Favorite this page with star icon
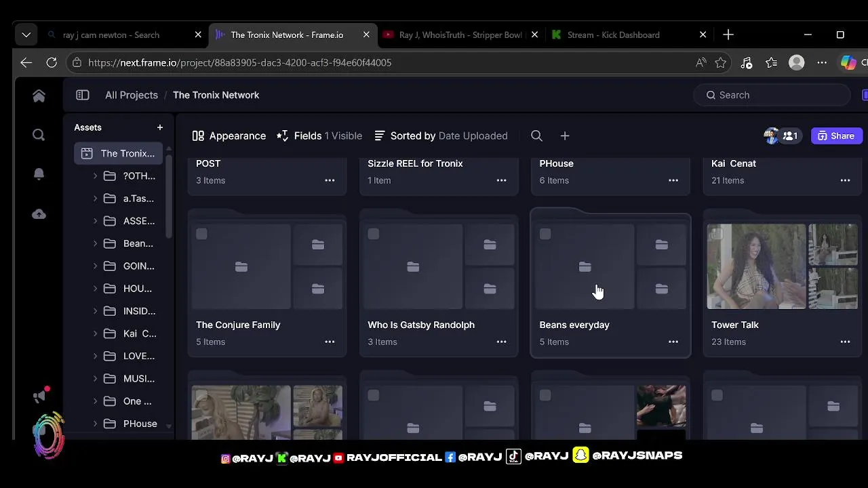 point(721,62)
